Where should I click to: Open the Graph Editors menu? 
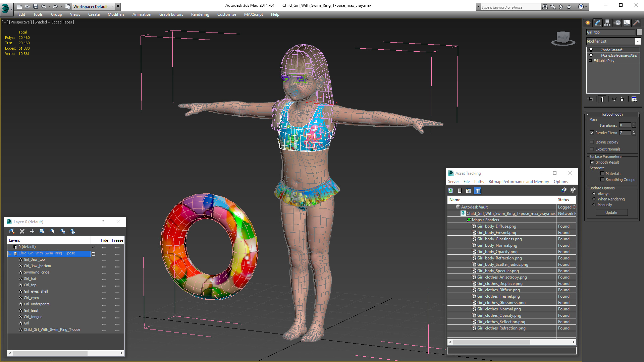pos(171,14)
